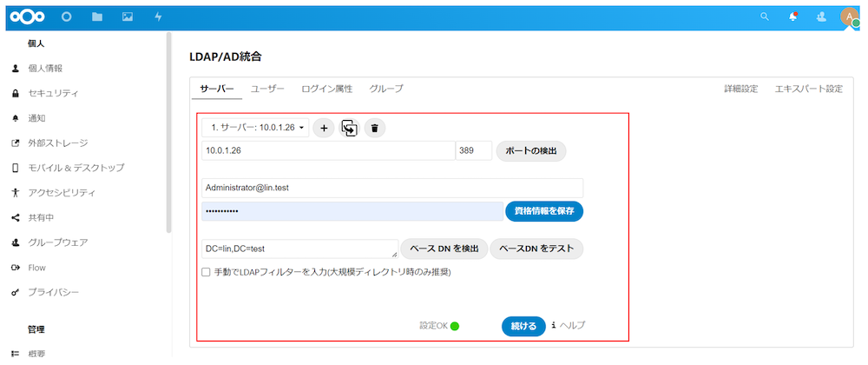The width and height of the screenshot is (868, 365).
Task: Click the LDAP/AD統合 heading
Action: tap(226, 56)
